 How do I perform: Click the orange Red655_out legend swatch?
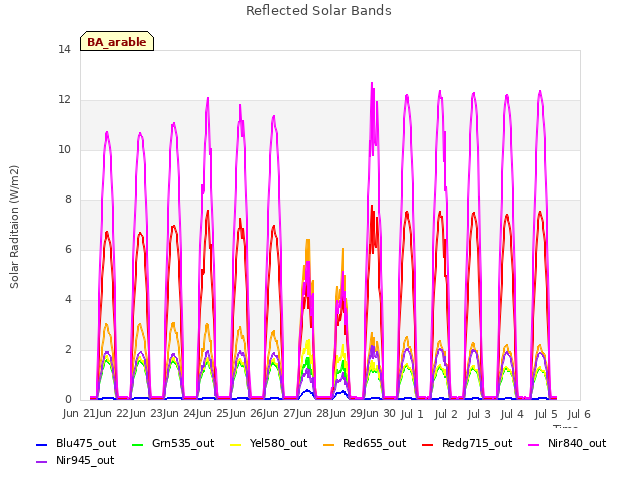point(329,444)
